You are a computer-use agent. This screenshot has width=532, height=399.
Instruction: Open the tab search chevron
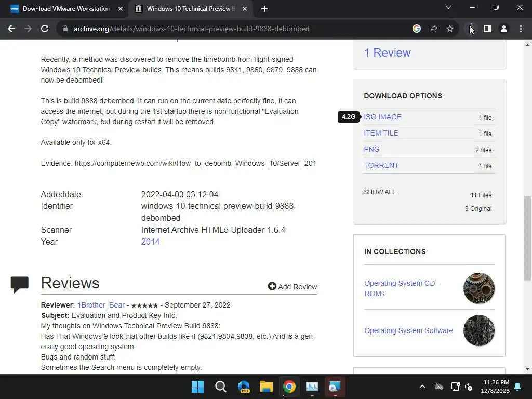point(448,7)
